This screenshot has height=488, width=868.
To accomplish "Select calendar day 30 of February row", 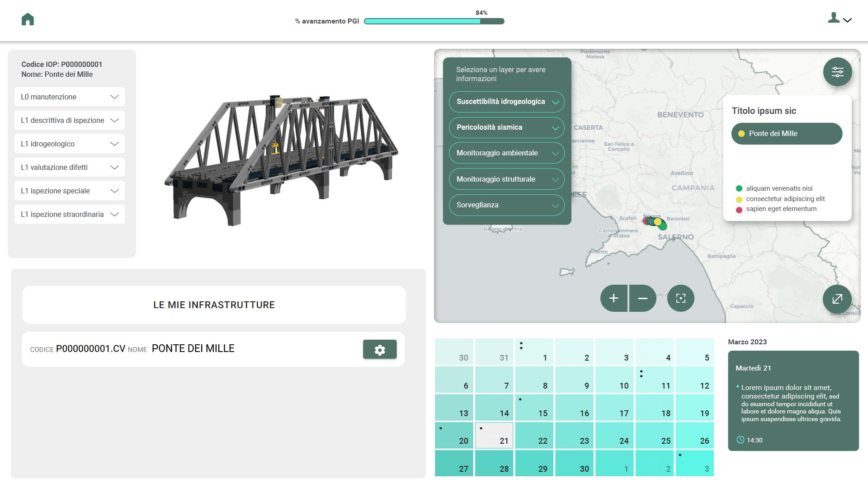I will (x=454, y=352).
